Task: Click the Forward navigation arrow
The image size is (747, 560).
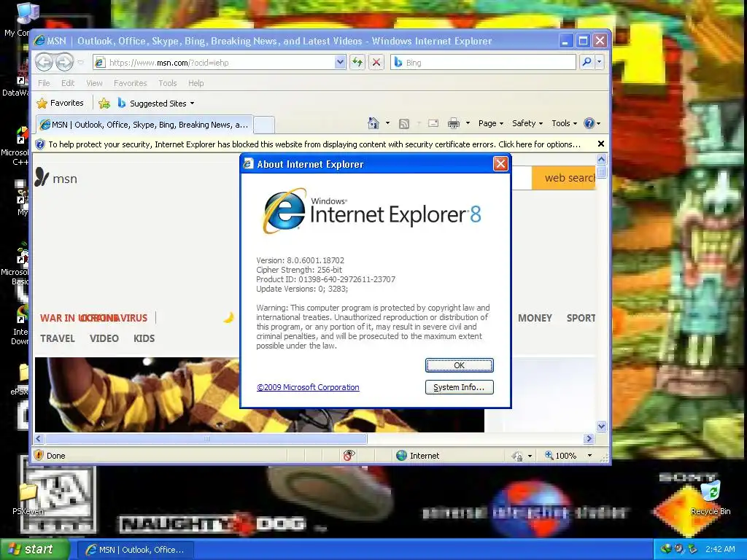Action: pyautogui.click(x=64, y=62)
